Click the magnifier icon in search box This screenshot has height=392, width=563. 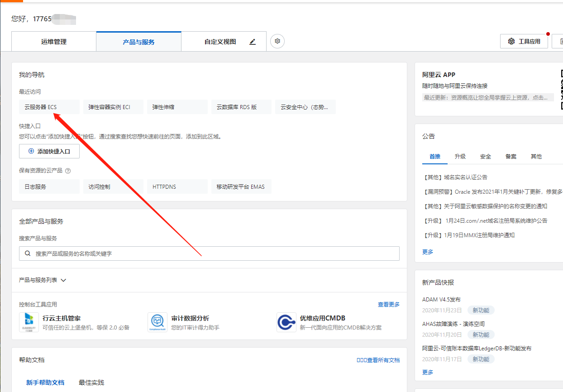[28, 253]
